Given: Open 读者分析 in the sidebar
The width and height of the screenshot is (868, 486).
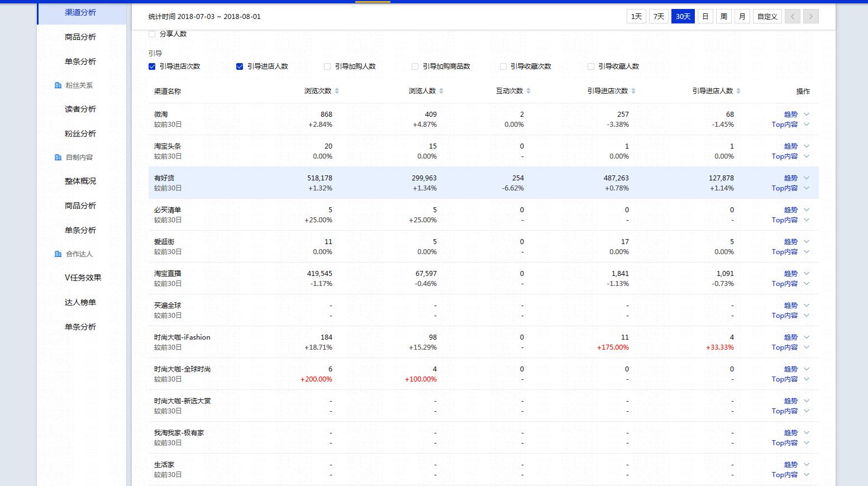Looking at the screenshot, I should 80,109.
